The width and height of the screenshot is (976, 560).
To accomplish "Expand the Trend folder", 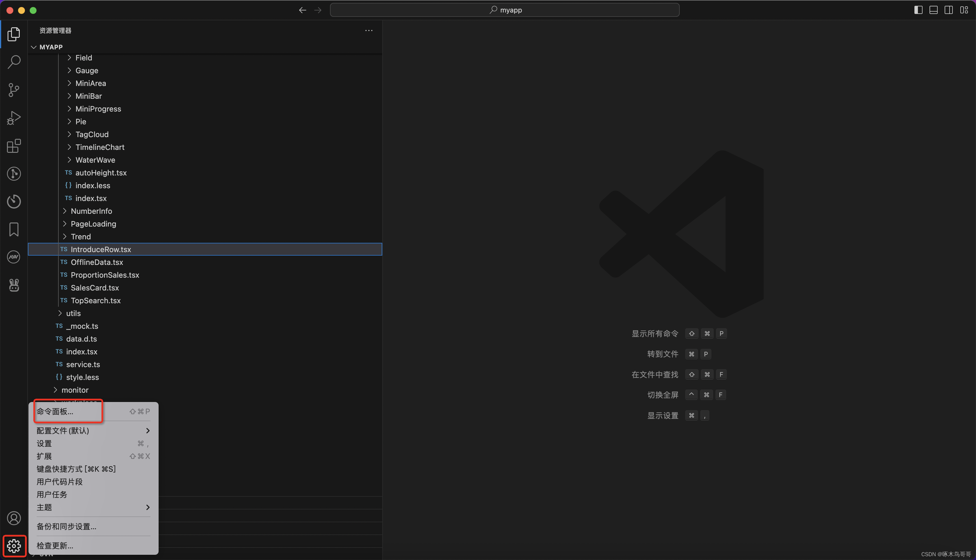I will (205, 236).
